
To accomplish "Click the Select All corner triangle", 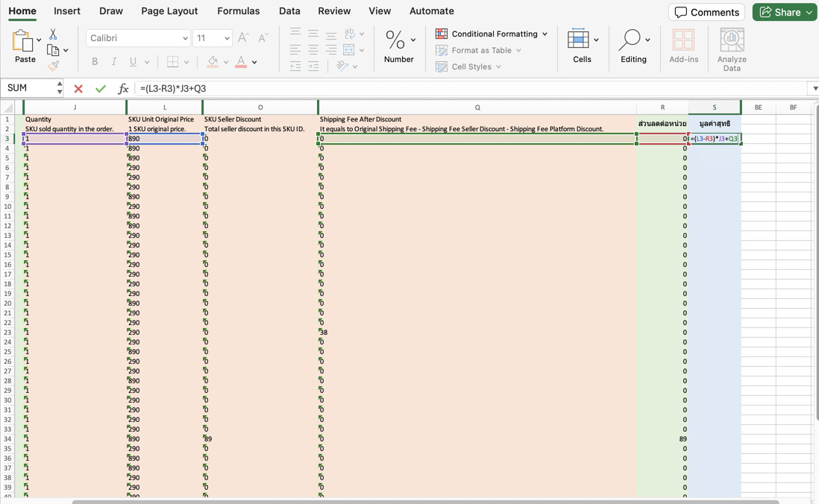I will [x=8, y=107].
